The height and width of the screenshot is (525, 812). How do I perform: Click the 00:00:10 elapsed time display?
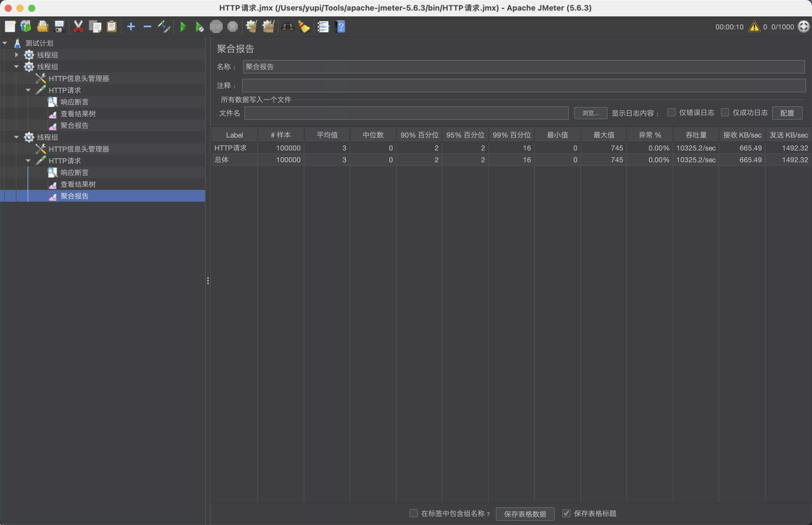(729, 27)
